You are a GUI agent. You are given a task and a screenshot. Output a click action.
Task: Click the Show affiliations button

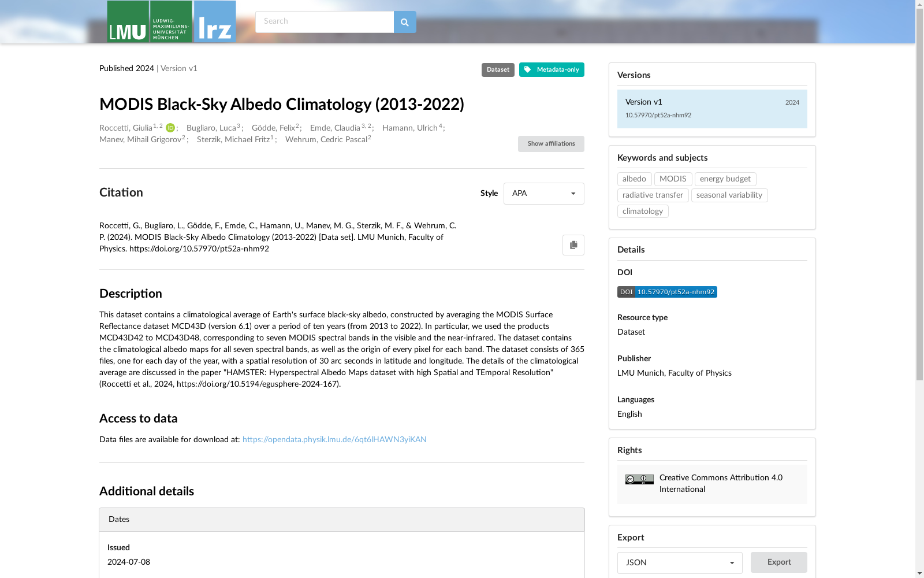click(x=551, y=144)
